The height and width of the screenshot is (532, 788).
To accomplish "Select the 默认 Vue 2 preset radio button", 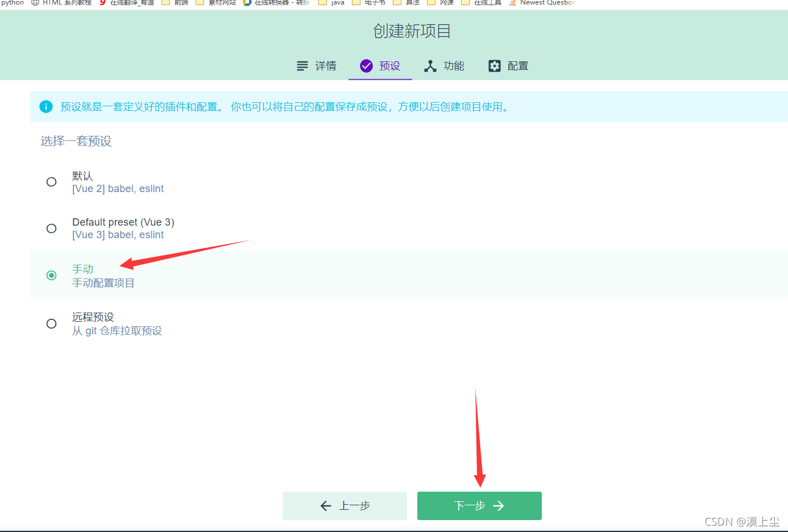I will 51,182.
